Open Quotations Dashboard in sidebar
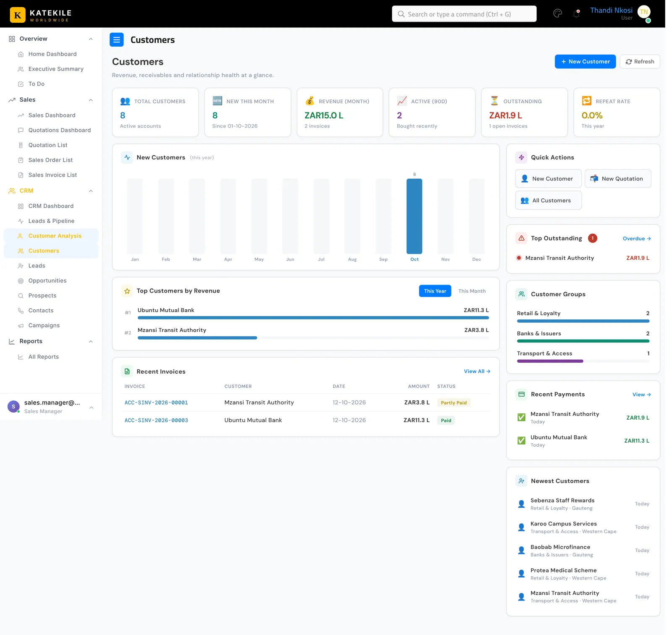672x635 pixels. [51, 131]
